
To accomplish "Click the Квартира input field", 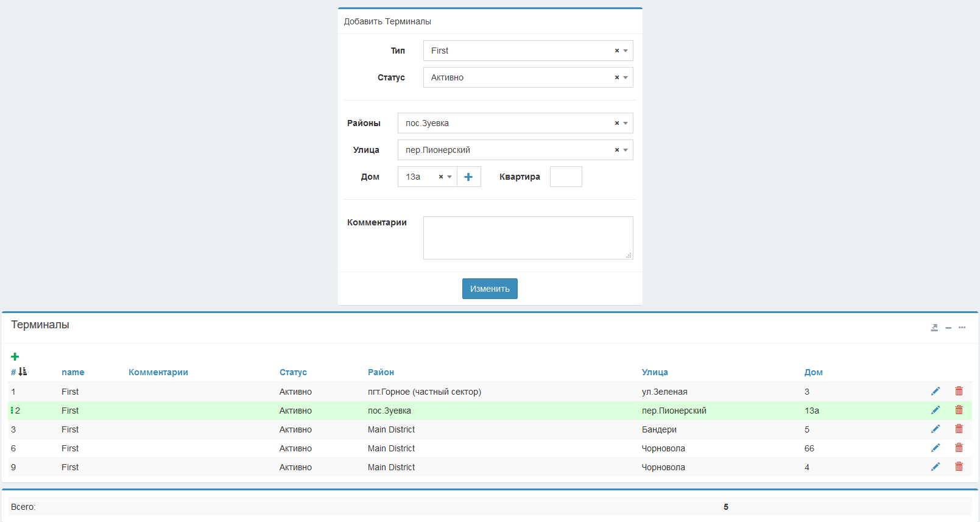I will [566, 177].
